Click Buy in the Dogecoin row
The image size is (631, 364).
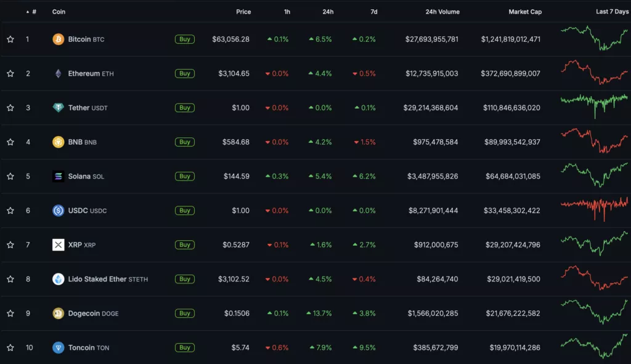(185, 313)
